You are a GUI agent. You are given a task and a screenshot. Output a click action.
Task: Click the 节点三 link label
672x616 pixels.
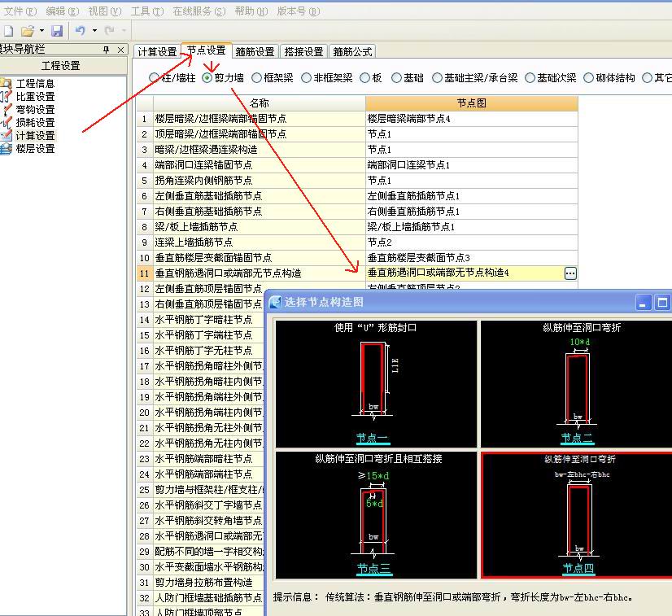(374, 569)
